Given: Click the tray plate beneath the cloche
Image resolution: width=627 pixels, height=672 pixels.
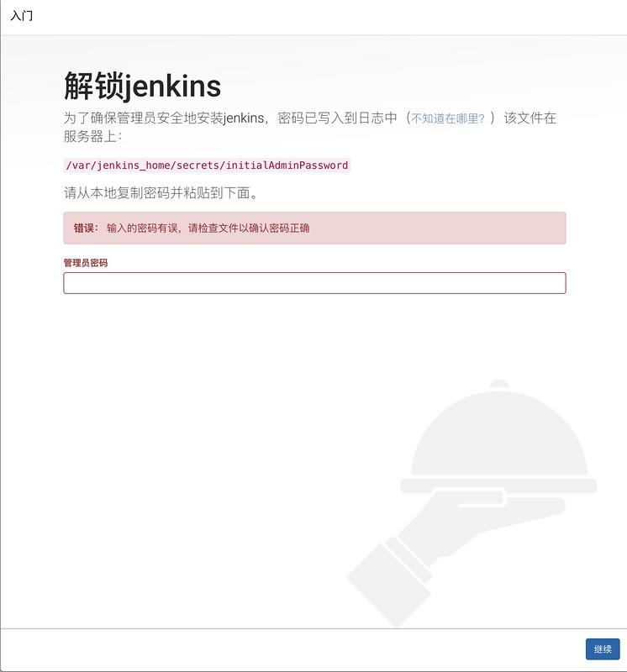Looking at the screenshot, I should (498, 486).
